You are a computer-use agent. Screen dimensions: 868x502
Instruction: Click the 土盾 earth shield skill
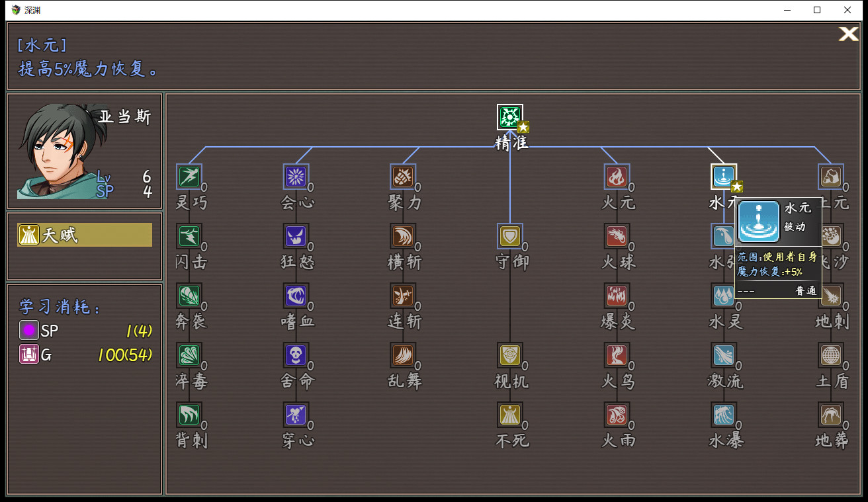click(x=831, y=355)
